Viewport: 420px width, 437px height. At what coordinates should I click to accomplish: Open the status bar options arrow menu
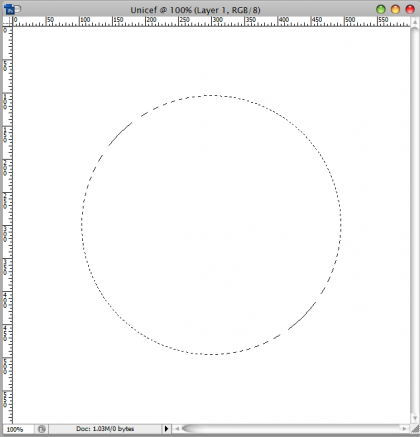coord(167,429)
